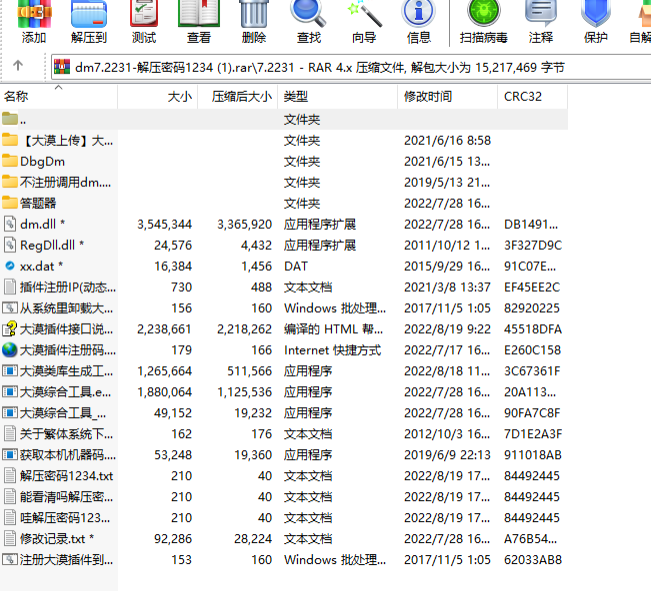The width and height of the screenshot is (651, 591).
Task: Select the 【大漠上传】 folder icon
Action: pos(10,140)
